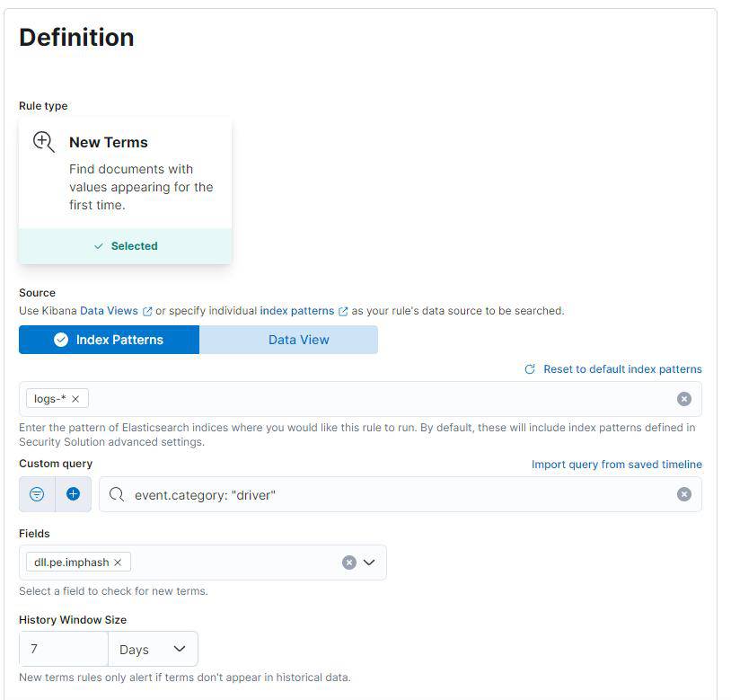
Task: Click the History Window Size number field
Action: point(64,649)
